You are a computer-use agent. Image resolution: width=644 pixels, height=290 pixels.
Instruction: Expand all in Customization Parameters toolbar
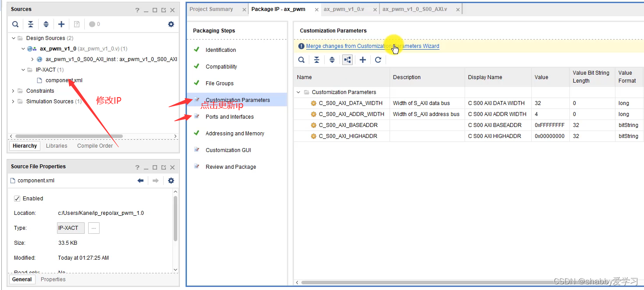click(x=332, y=60)
